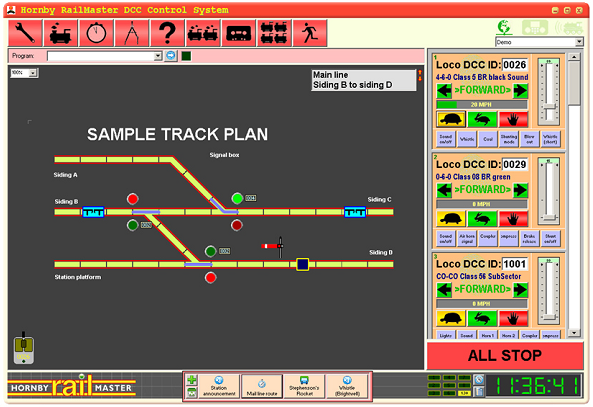This screenshot has height=407, width=593.
Task: Select the Station announcement program tab
Action: 219,386
